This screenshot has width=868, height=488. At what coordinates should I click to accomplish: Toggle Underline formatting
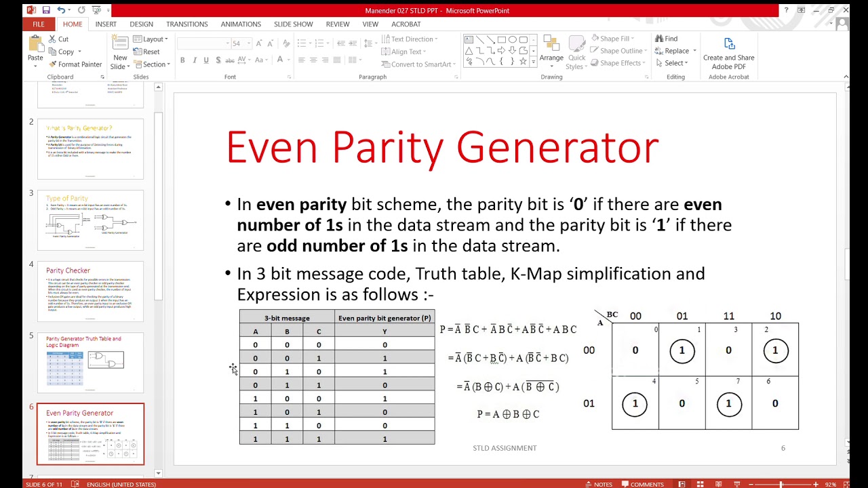click(x=206, y=60)
